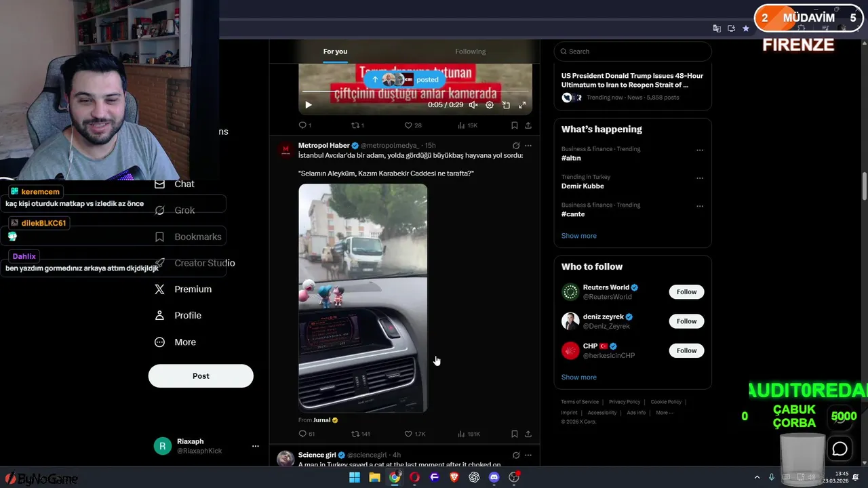
Task: Open Riaxaph account menu dots
Action: [x=256, y=446]
